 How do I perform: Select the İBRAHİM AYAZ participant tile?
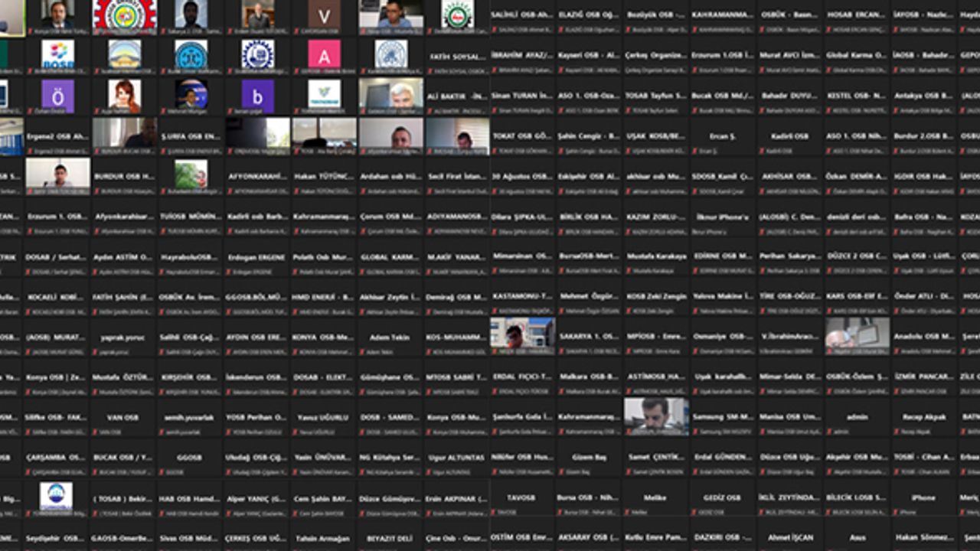point(523,57)
